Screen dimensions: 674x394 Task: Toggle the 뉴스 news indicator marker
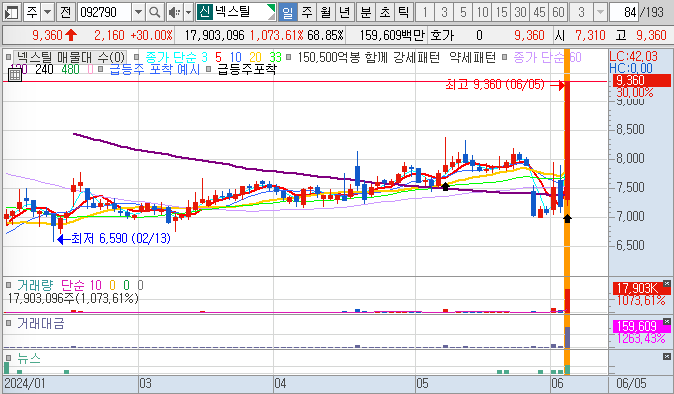pyautogui.click(x=8, y=357)
